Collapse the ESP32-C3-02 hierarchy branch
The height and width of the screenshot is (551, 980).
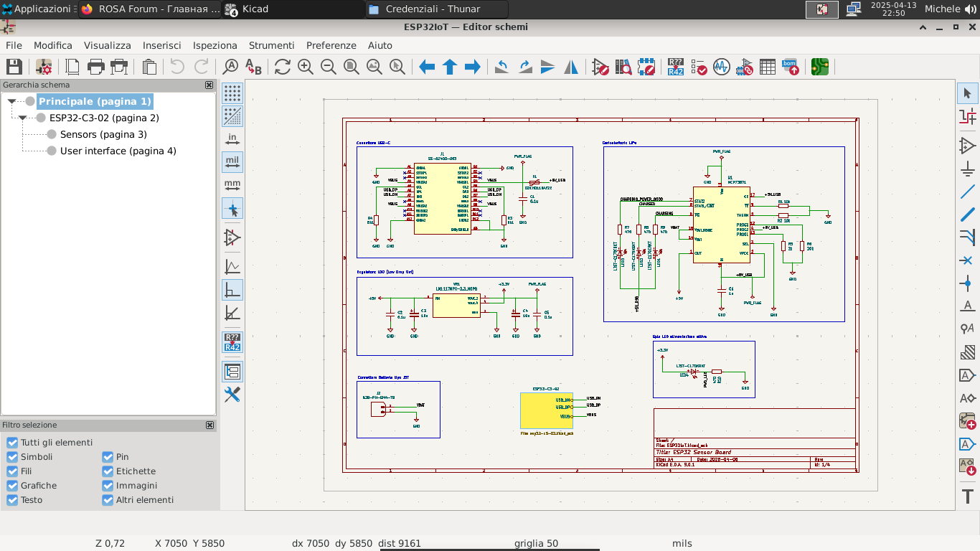tap(23, 118)
